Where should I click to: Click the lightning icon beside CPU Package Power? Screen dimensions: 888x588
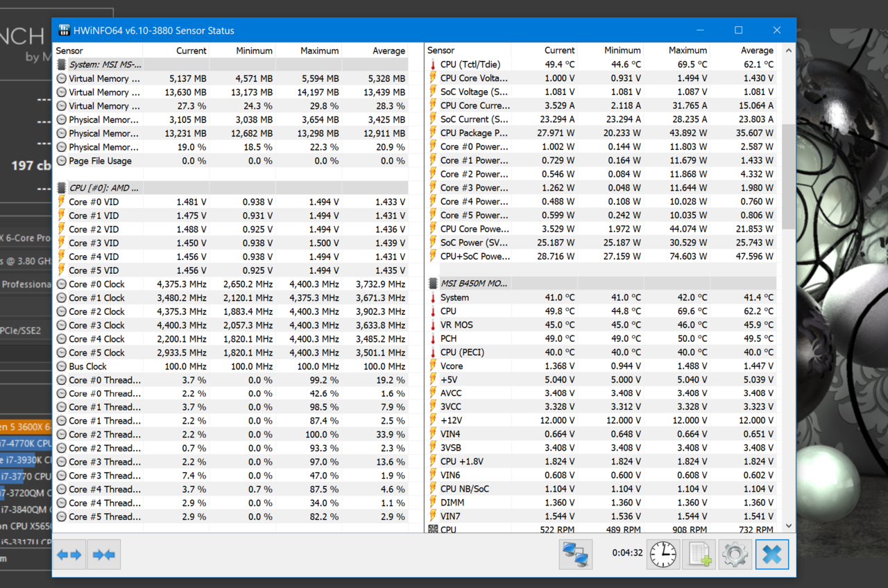tap(433, 133)
